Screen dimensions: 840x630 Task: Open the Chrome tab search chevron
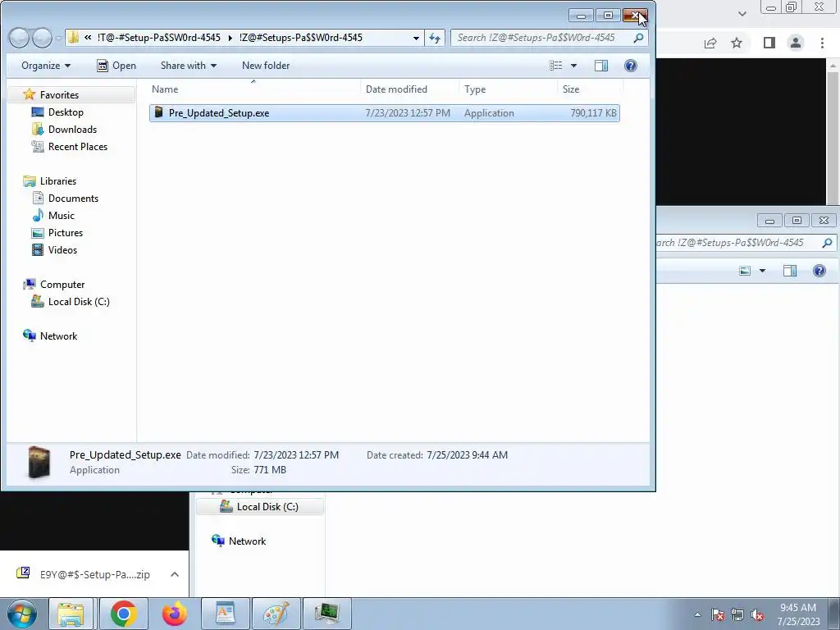tap(742, 14)
